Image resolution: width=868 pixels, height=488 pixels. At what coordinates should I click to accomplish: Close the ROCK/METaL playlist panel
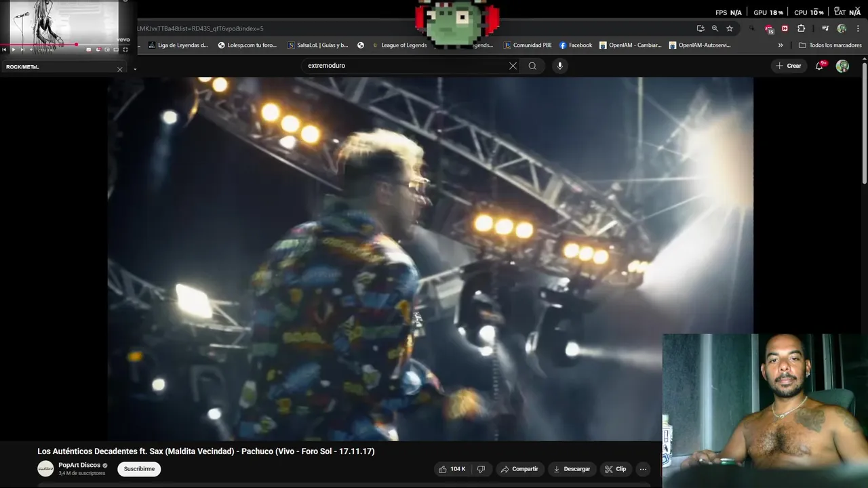[x=120, y=69]
